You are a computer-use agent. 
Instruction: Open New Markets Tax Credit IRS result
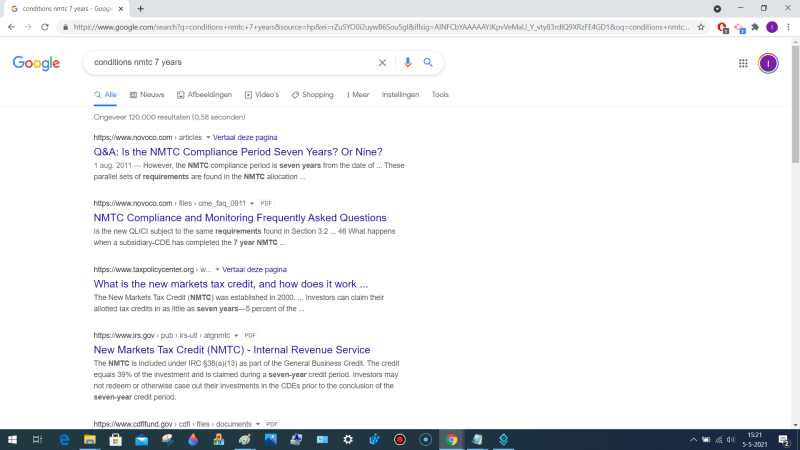[x=232, y=350]
